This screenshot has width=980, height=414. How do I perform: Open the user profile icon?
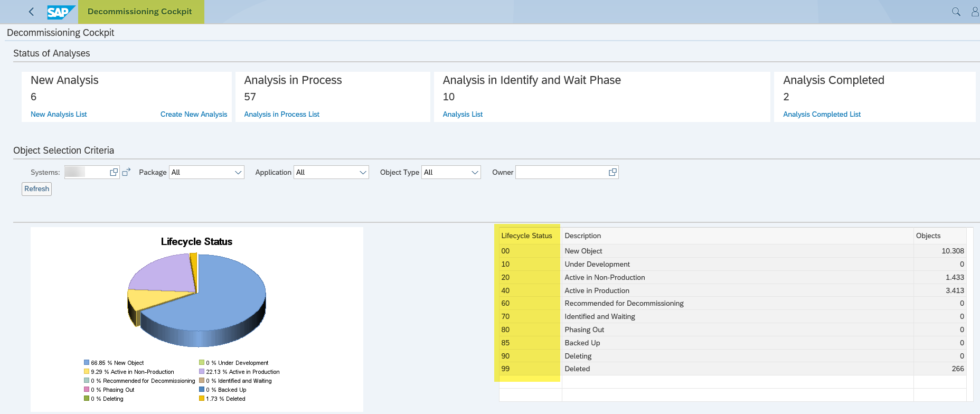pyautogui.click(x=975, y=12)
